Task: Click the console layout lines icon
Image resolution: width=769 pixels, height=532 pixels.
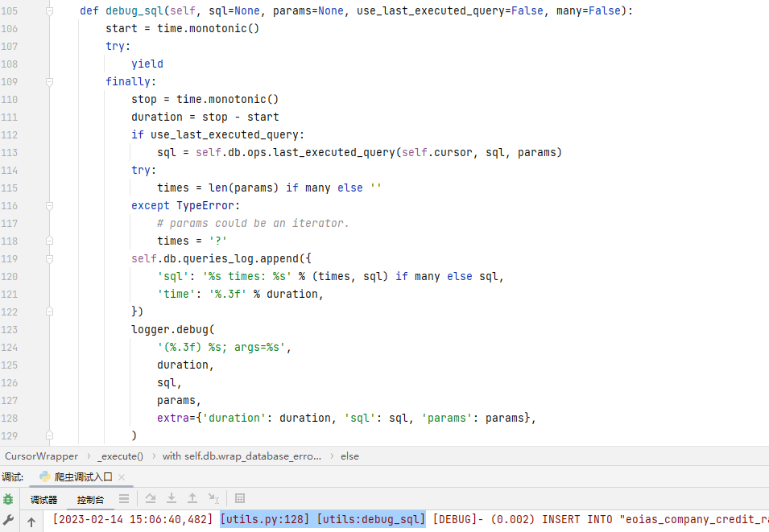Action: (123, 499)
